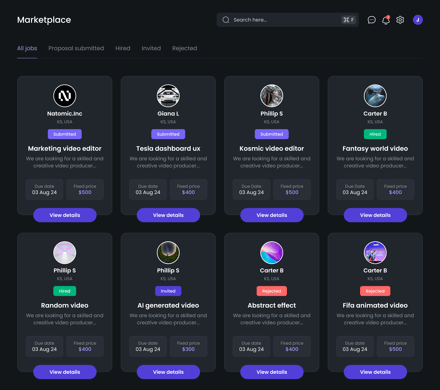The height and width of the screenshot is (390, 440).
Task: Open the user profile avatar J
Action: tap(418, 20)
